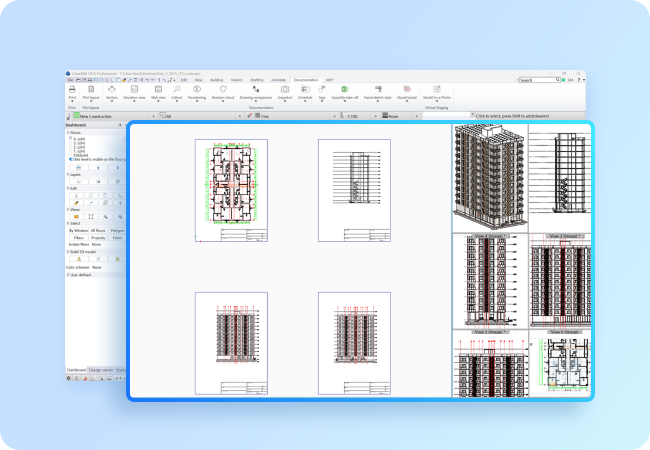Image resolution: width=650 pixels, height=450 pixels.
Task: Open the Snapshot tool
Action: point(285,90)
